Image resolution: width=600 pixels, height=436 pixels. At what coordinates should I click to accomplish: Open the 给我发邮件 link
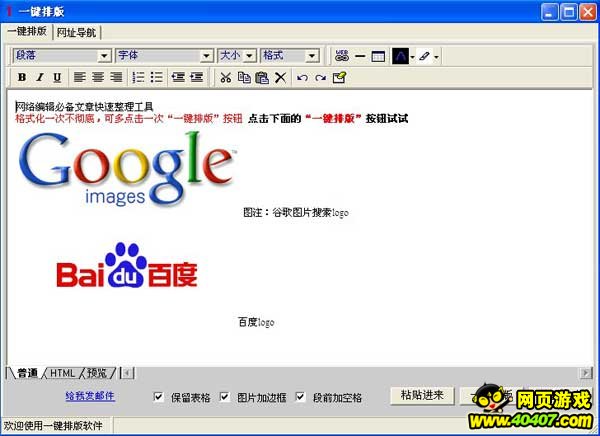[x=90, y=396]
